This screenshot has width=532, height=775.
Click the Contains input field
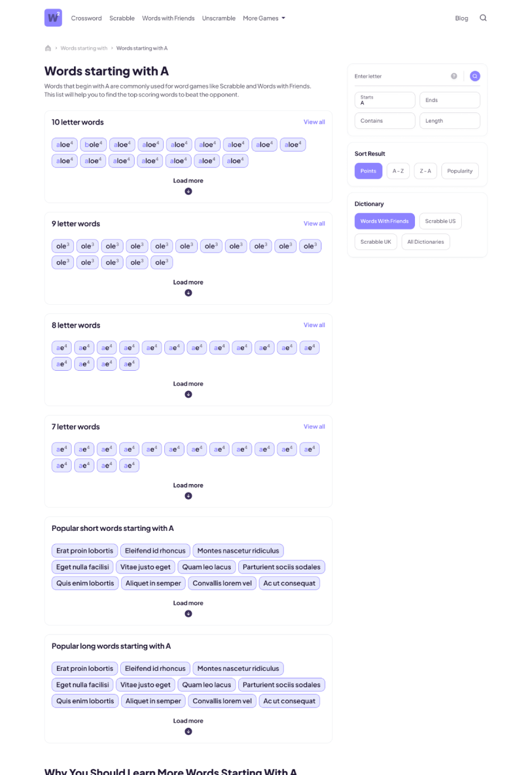click(385, 121)
